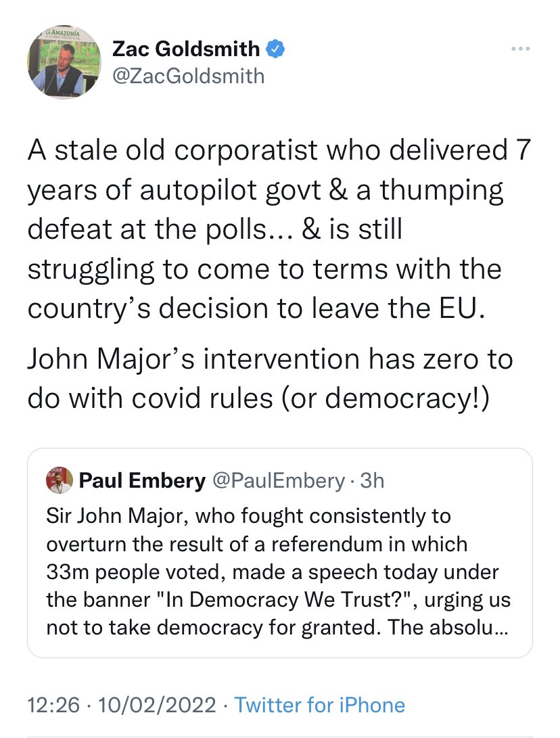Click the 10/02/2022 tweet date
560x738 pixels.
pos(158,706)
